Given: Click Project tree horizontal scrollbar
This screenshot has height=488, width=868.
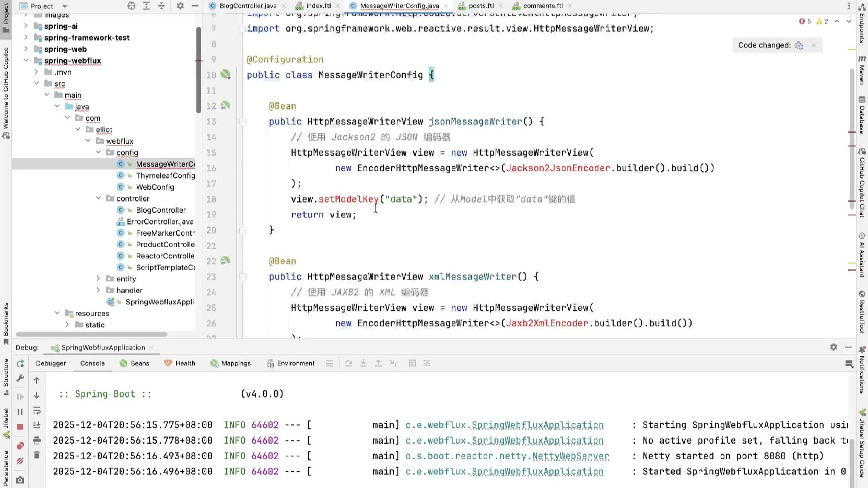Looking at the screenshot, I should tap(91, 334).
